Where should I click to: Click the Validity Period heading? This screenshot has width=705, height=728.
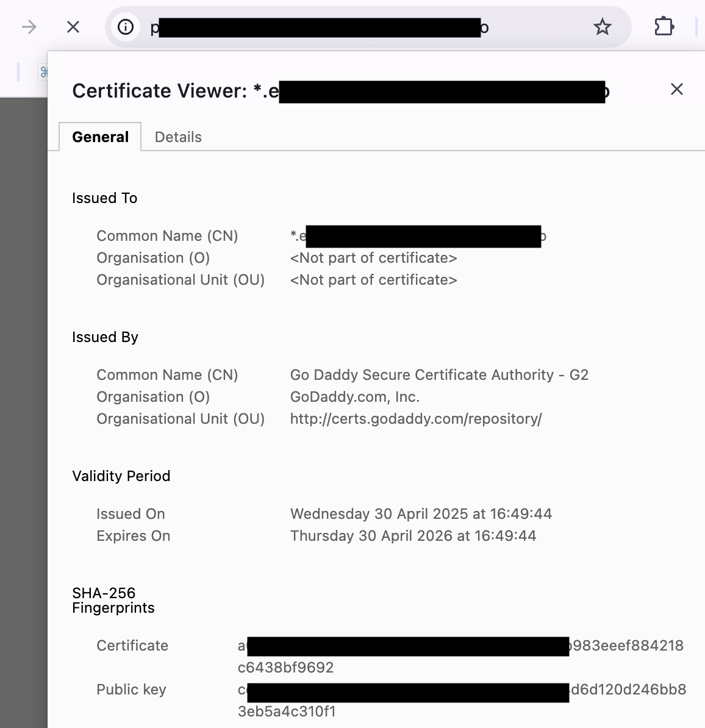point(121,476)
